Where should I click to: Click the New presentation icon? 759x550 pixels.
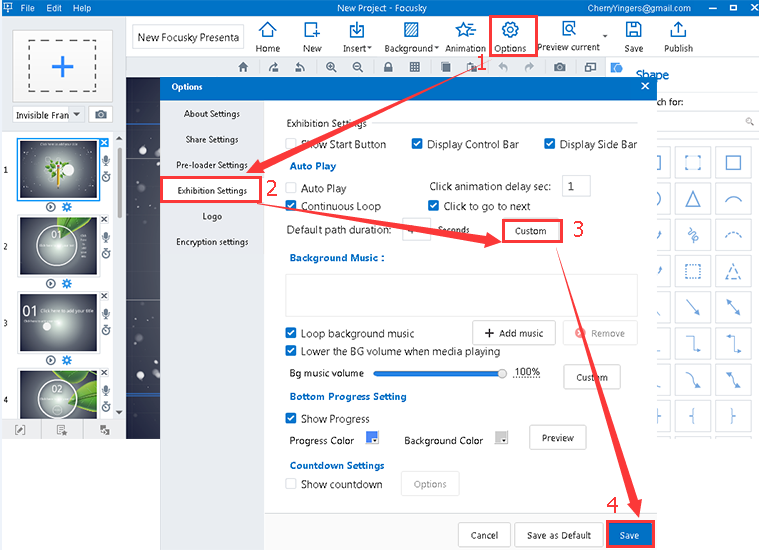coord(312,30)
